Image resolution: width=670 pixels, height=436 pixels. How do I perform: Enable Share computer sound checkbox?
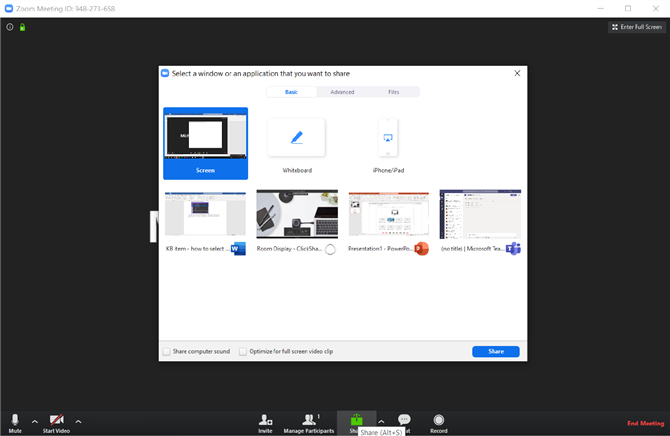coord(166,352)
